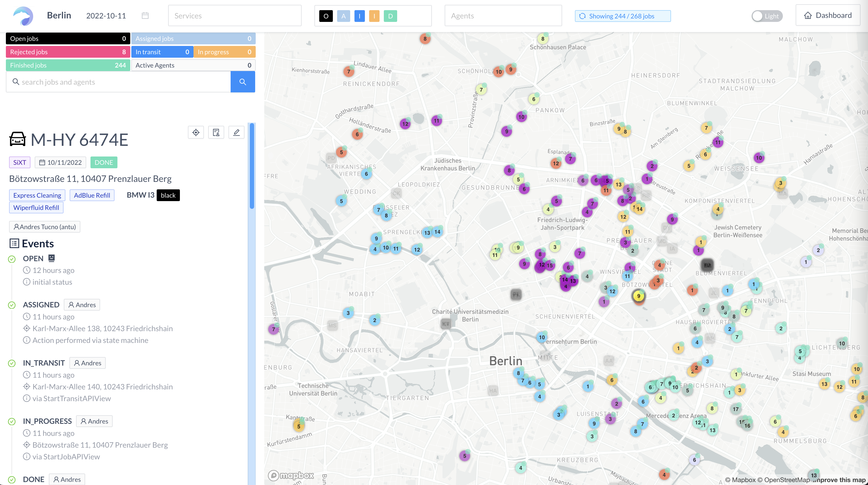The height and width of the screenshot is (485, 868).
Task: Open the Berlin city selector
Action: click(59, 15)
